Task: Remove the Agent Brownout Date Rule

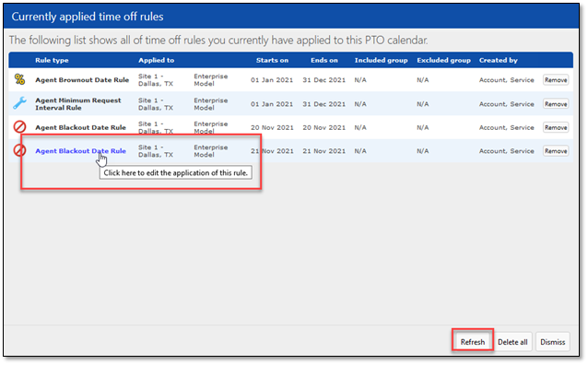Action: (x=556, y=80)
